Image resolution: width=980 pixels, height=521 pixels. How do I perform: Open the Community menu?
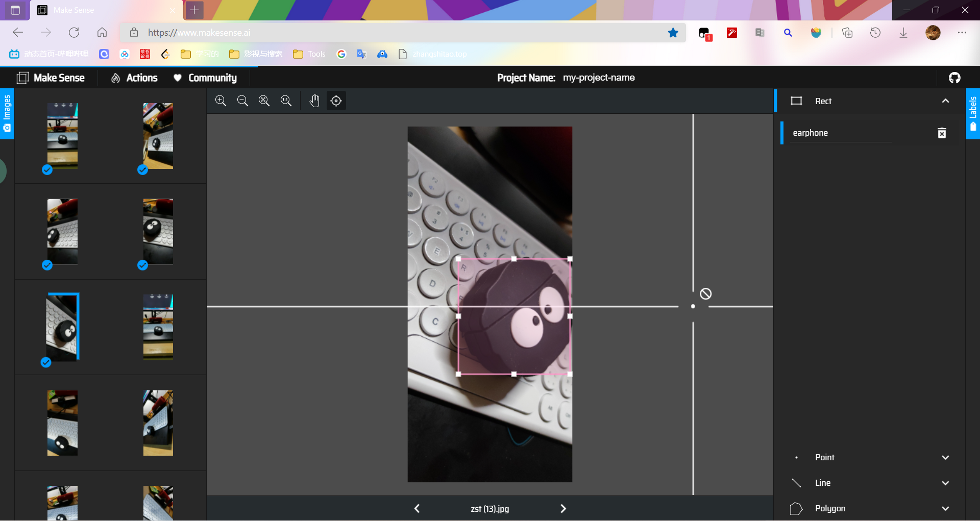tap(205, 78)
